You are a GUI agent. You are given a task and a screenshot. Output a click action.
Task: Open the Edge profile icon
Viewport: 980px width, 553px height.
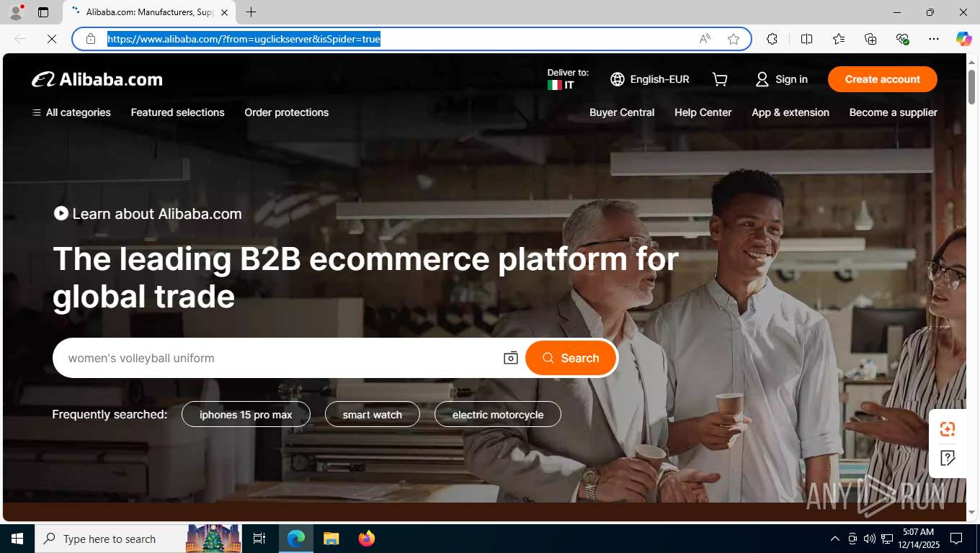pos(15,12)
